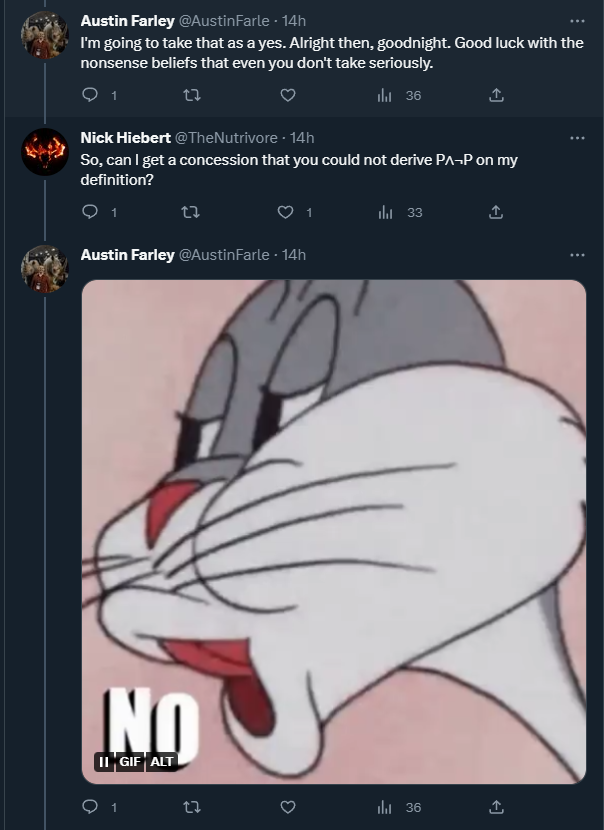Retweet Nick Hiebert's concession tweet
The image size is (604, 830).
point(188,212)
